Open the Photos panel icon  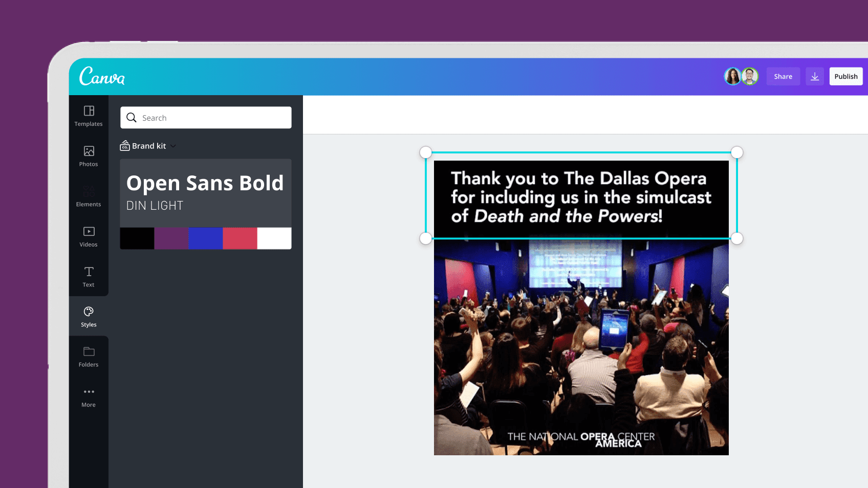click(x=89, y=151)
